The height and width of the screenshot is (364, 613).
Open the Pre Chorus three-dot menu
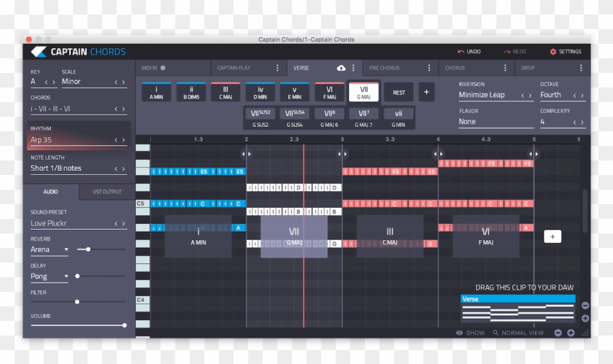(x=429, y=68)
